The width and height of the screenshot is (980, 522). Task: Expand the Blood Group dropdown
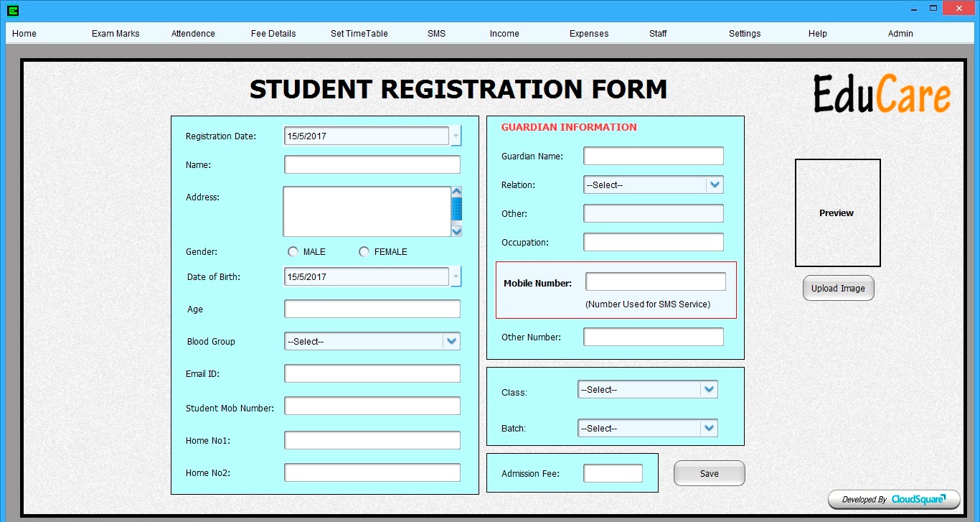point(451,341)
